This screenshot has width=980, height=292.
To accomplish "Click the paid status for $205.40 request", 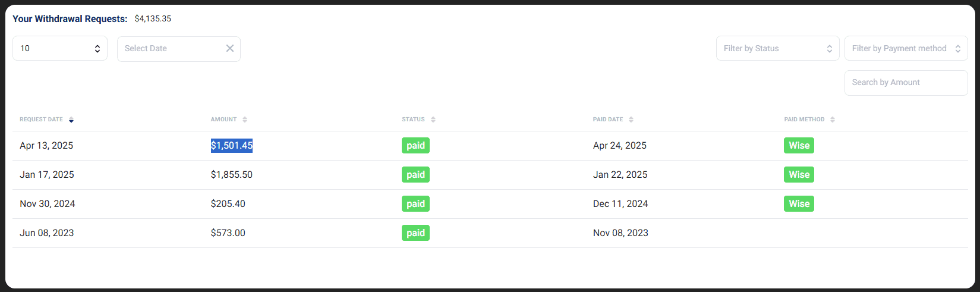I will tap(415, 204).
